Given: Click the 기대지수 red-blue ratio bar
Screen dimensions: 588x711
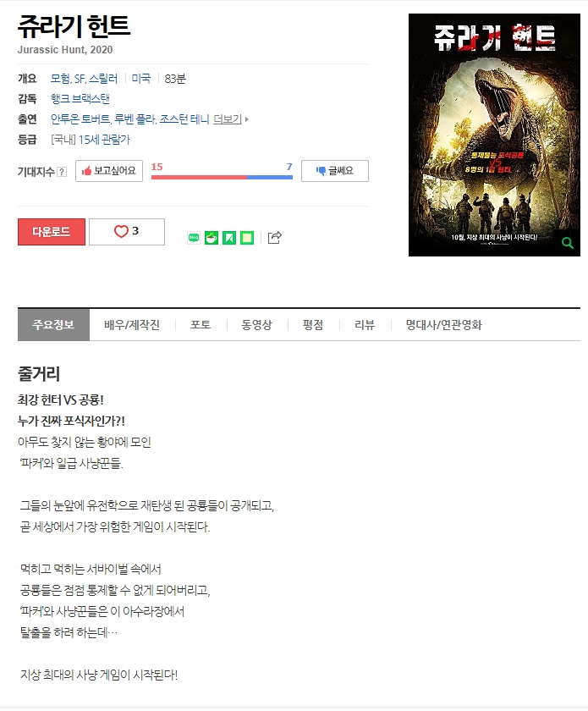Looking at the screenshot, I should 222,177.
